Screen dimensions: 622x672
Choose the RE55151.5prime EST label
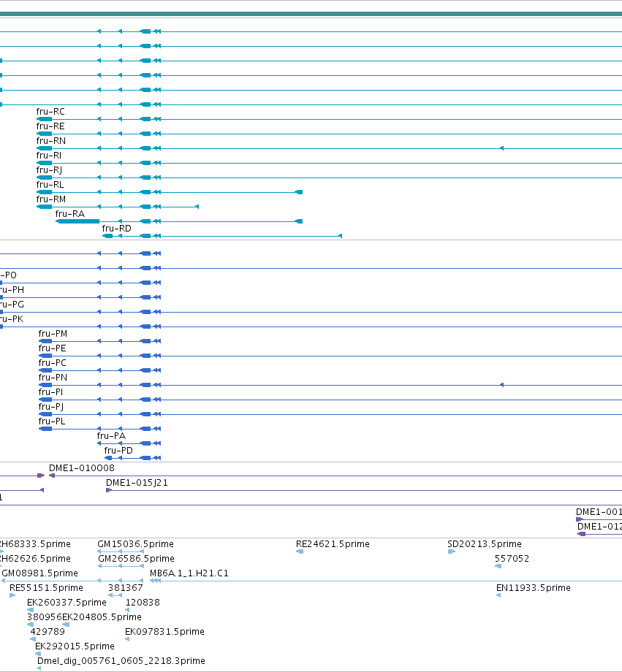46,587
